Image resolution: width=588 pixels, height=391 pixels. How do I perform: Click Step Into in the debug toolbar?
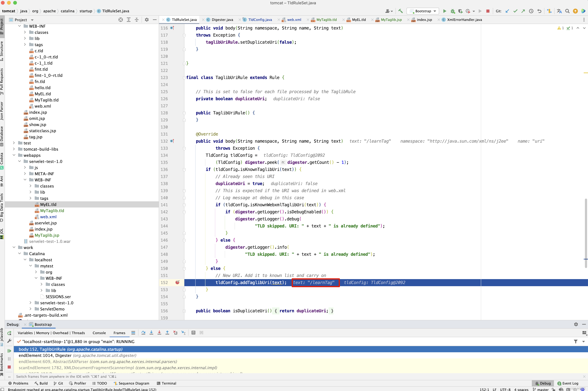pyautogui.click(x=151, y=333)
